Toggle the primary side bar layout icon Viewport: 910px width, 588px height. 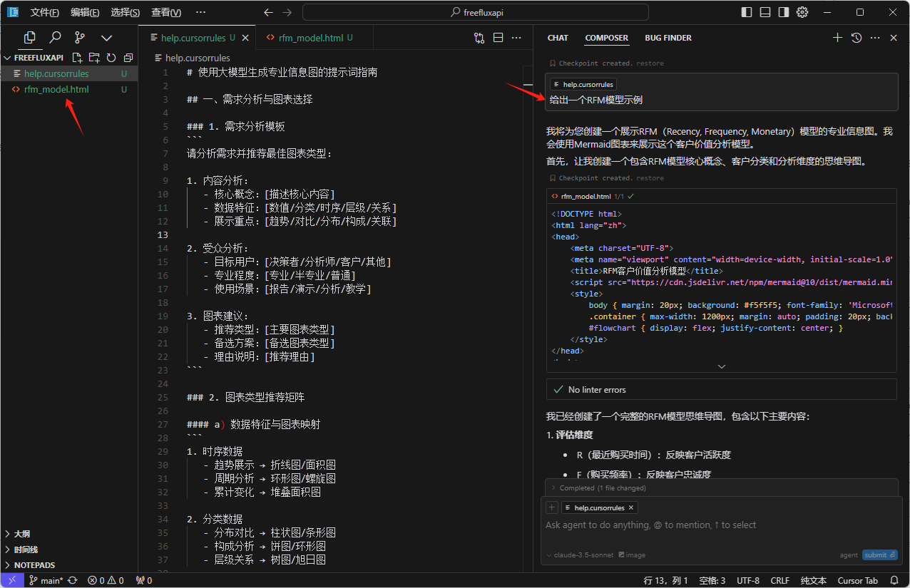747,12
